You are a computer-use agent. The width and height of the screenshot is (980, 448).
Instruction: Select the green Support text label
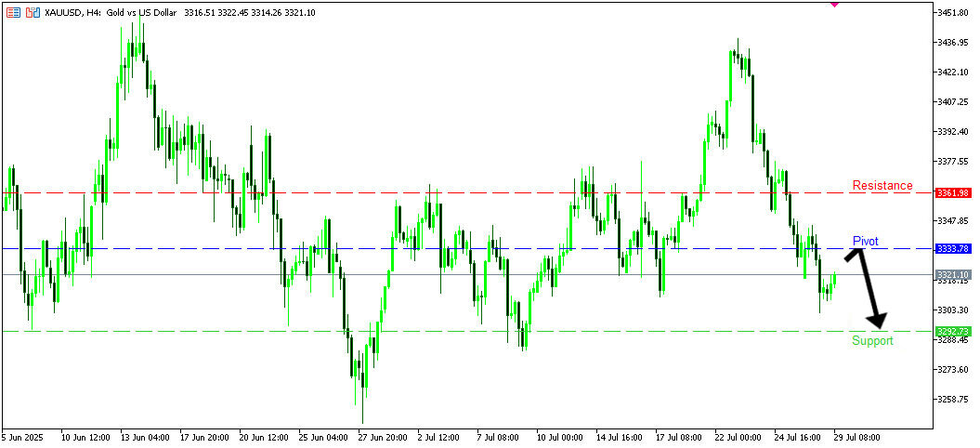[872, 341]
